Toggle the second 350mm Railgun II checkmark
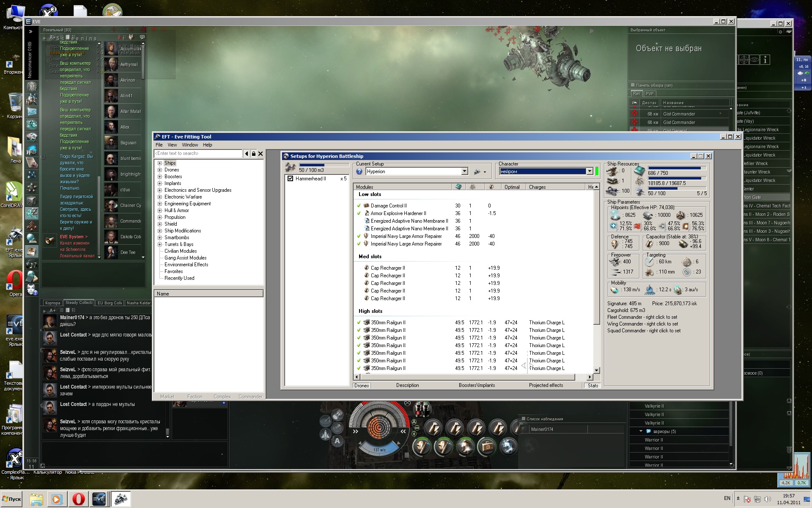The image size is (812, 508). (359, 330)
